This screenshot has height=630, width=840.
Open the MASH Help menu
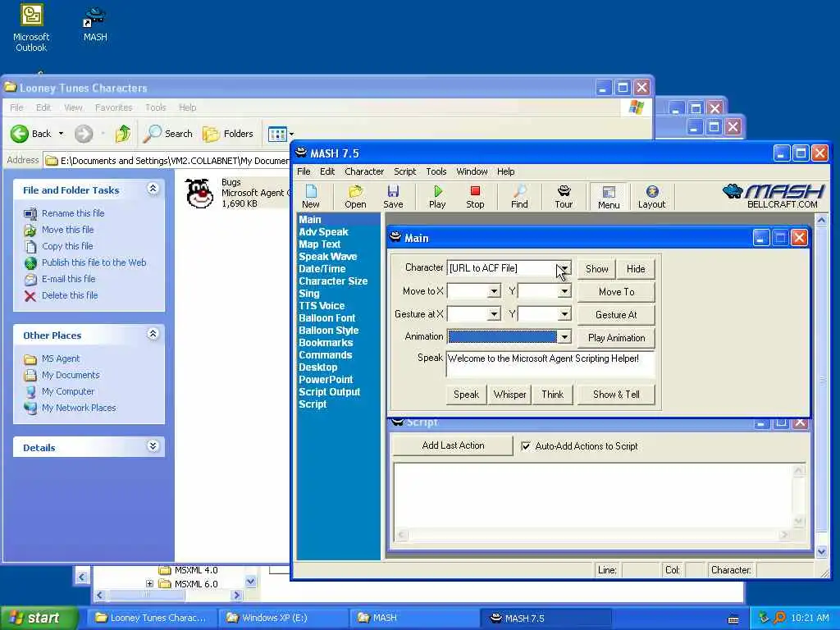coord(505,171)
